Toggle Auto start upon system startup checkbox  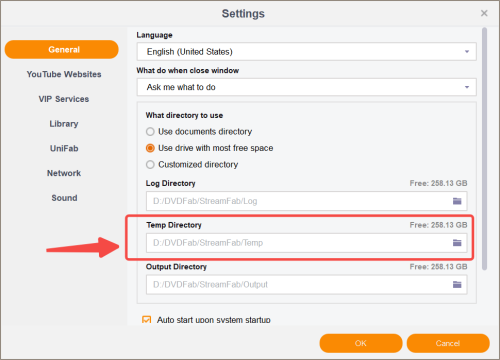[146, 320]
